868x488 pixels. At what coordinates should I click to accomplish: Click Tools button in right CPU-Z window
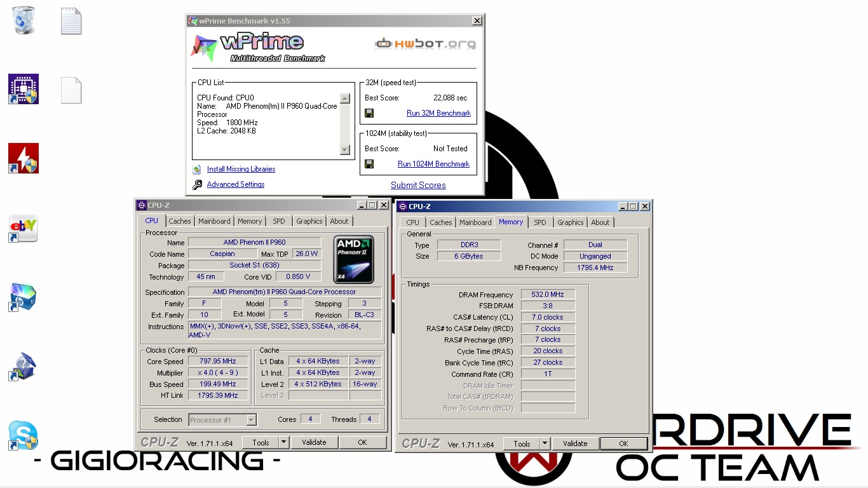[x=522, y=444]
